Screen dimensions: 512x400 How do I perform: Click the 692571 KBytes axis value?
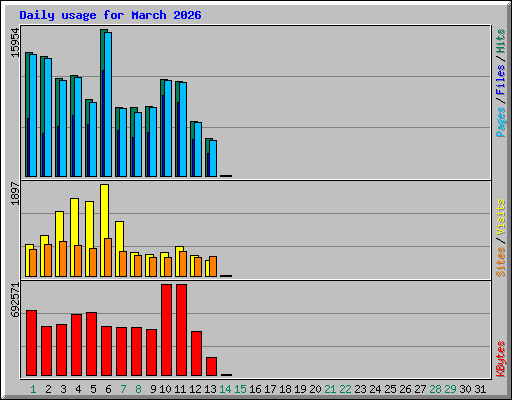pos(15,300)
